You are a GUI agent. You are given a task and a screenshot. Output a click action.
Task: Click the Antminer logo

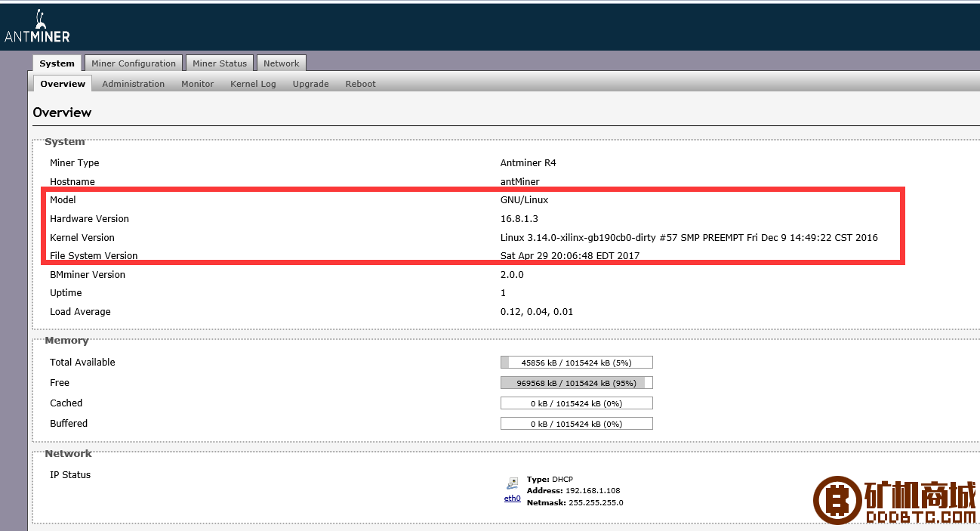pos(37,26)
